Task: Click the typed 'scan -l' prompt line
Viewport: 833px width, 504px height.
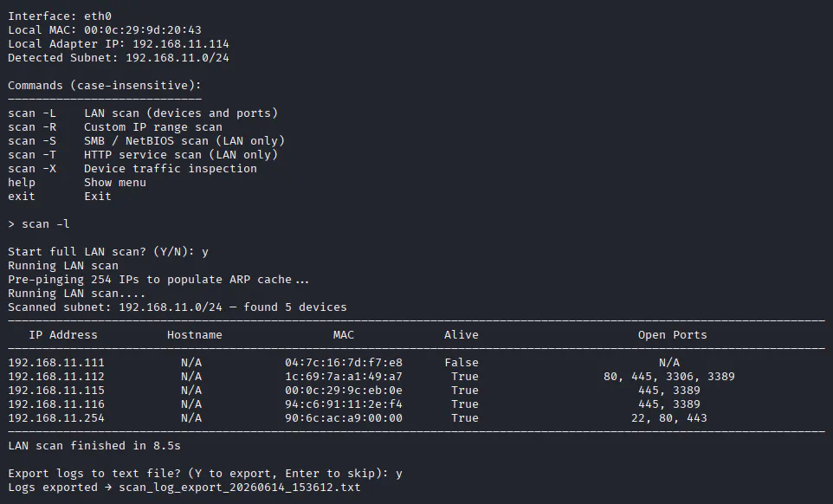Action: click(39, 224)
